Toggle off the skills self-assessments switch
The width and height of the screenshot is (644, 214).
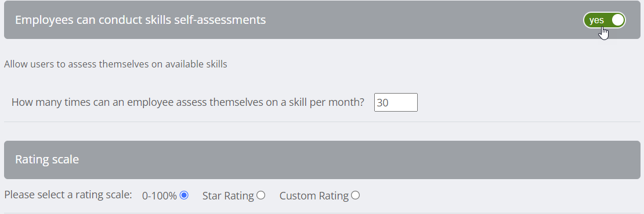[x=604, y=20]
